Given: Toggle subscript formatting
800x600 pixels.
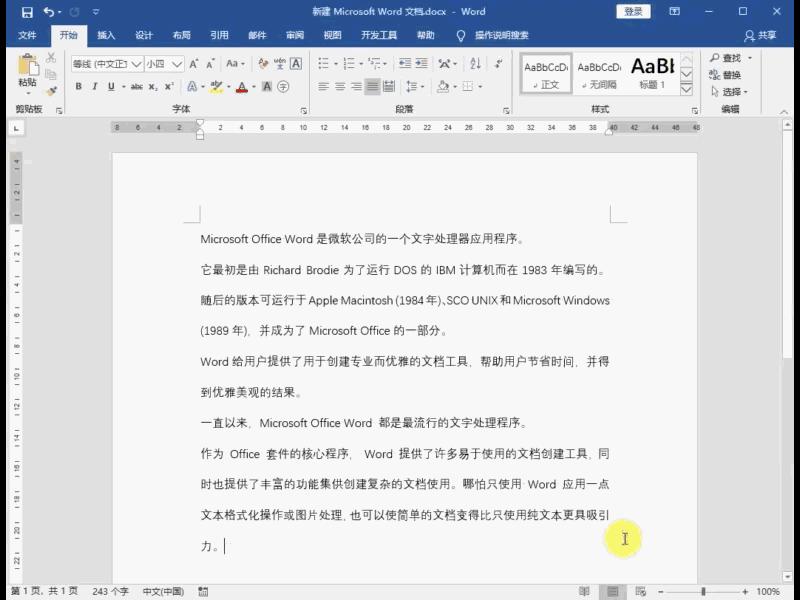Looking at the screenshot, I should pos(151,85).
